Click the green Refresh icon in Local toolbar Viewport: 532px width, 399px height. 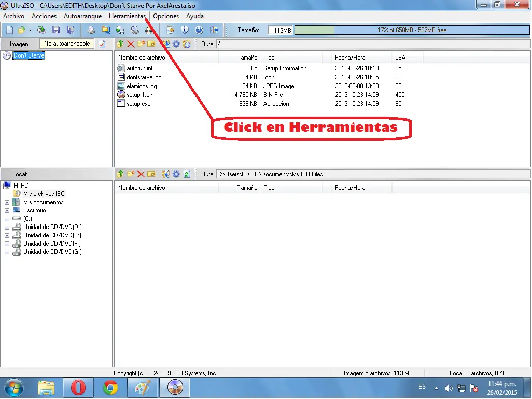187,174
